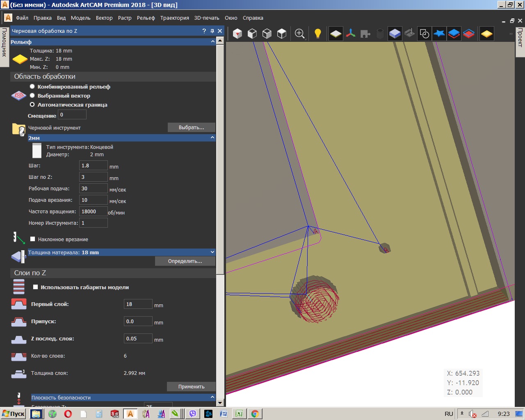Click the material thickness icon
Screen dimensions: 525x420
pos(19,256)
